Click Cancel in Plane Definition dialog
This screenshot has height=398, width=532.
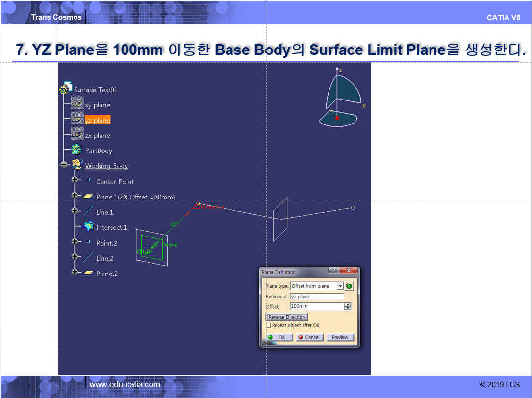tap(309, 337)
